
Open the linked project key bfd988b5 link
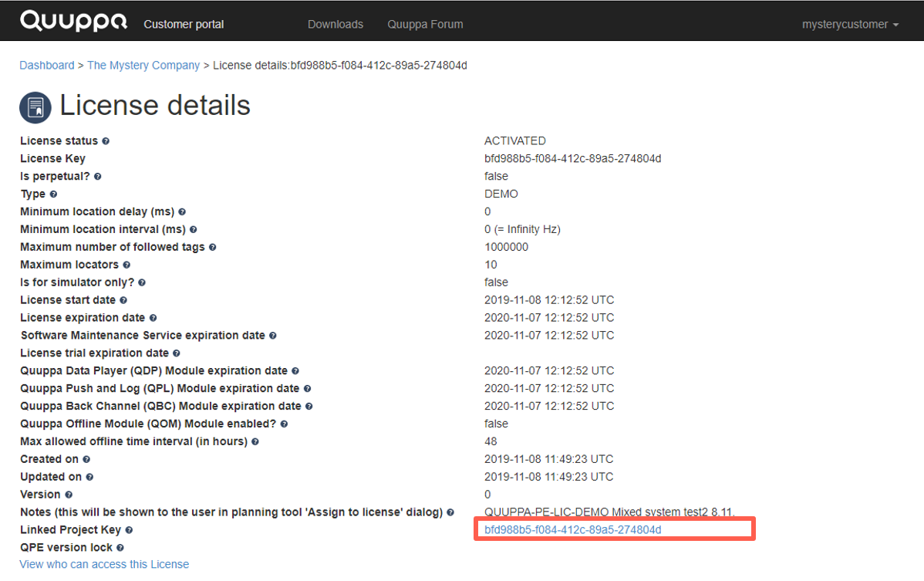point(573,530)
